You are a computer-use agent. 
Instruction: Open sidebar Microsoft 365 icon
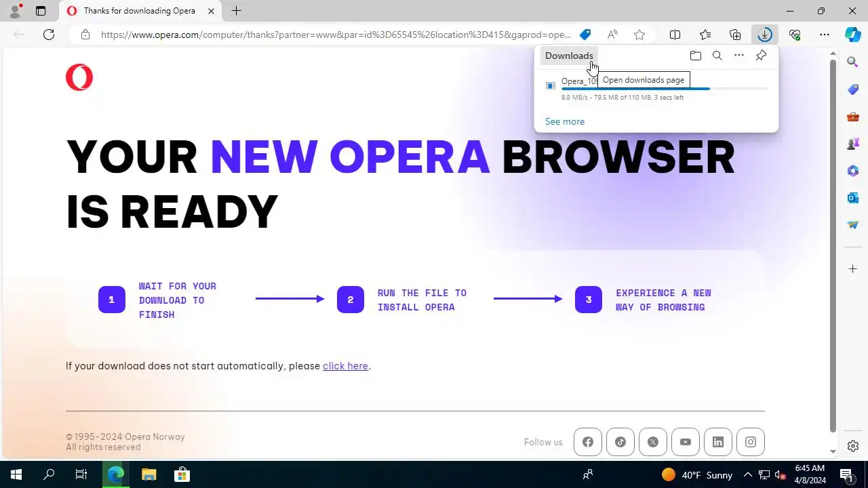pyautogui.click(x=853, y=171)
